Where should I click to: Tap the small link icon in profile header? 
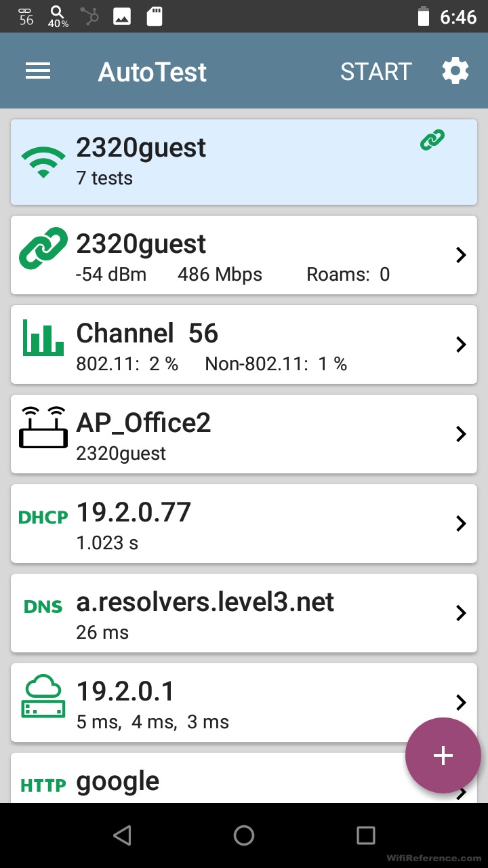pos(432,140)
